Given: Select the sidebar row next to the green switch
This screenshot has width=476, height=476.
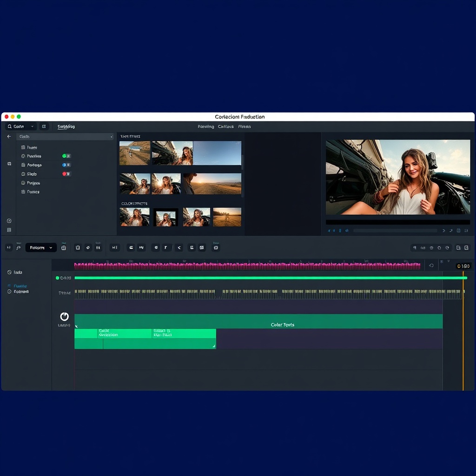Looking at the screenshot, I should click(31, 156).
